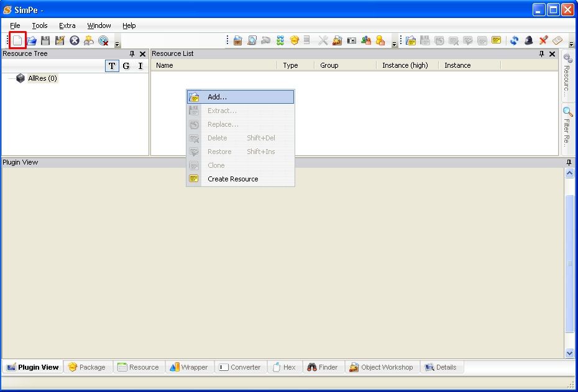578x392 pixels.
Task: Click the black bowler hat toolbar icon
Action: (x=529, y=40)
